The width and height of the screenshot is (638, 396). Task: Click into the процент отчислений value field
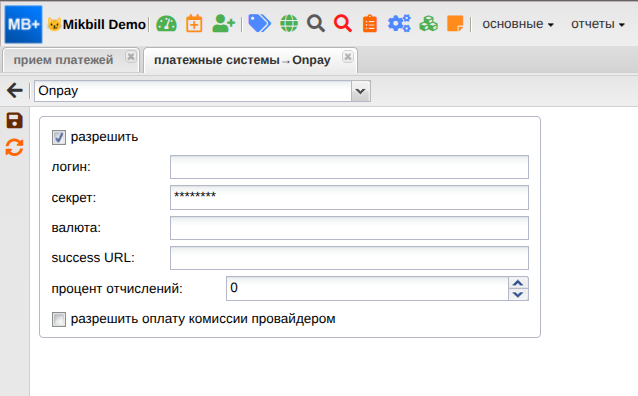367,289
